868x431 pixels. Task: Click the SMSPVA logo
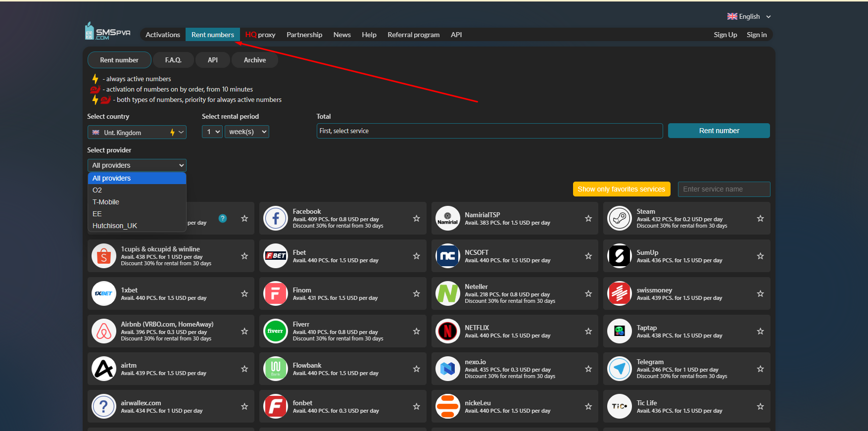(x=108, y=31)
